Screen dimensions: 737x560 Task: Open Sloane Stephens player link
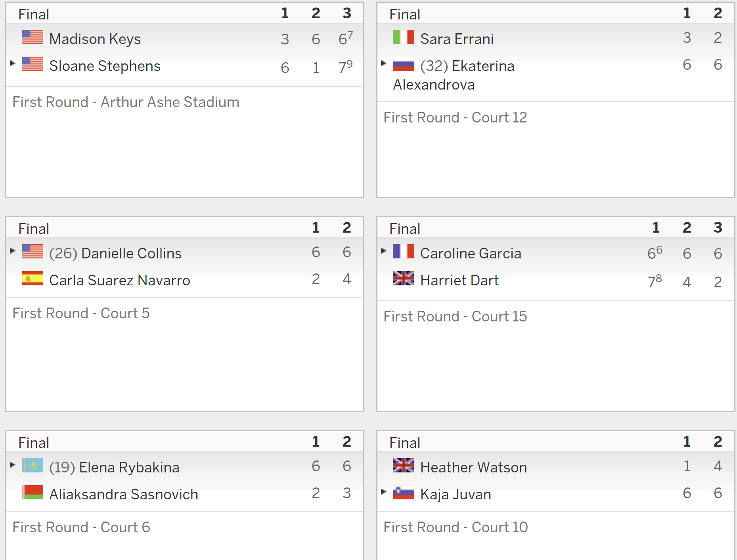(x=105, y=66)
